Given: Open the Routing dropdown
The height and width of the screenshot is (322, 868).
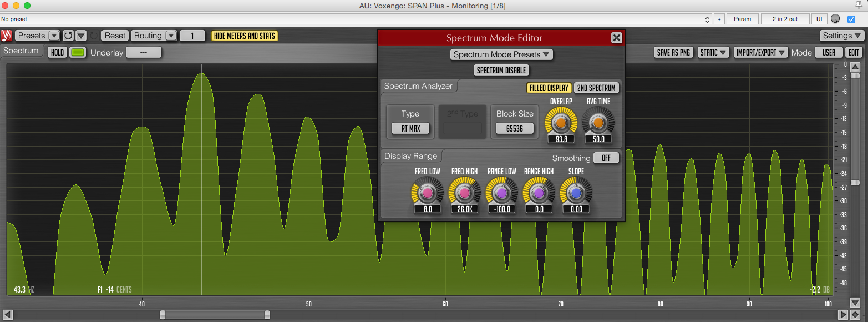Looking at the screenshot, I should (x=154, y=36).
